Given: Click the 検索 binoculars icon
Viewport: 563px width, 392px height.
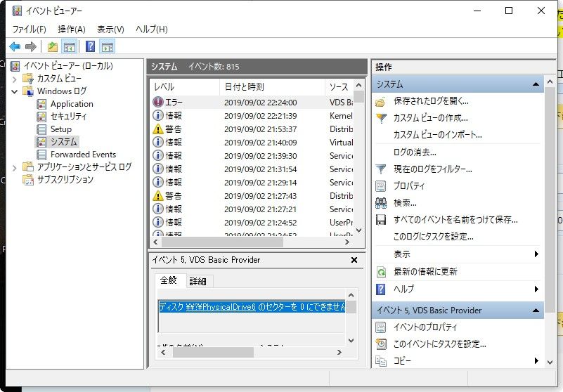Looking at the screenshot, I should point(380,203).
